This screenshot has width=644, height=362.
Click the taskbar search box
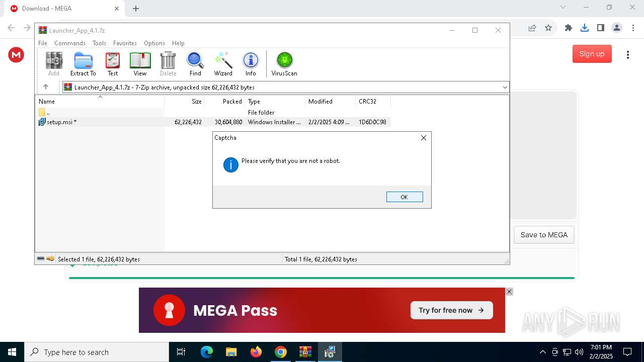[97, 352]
